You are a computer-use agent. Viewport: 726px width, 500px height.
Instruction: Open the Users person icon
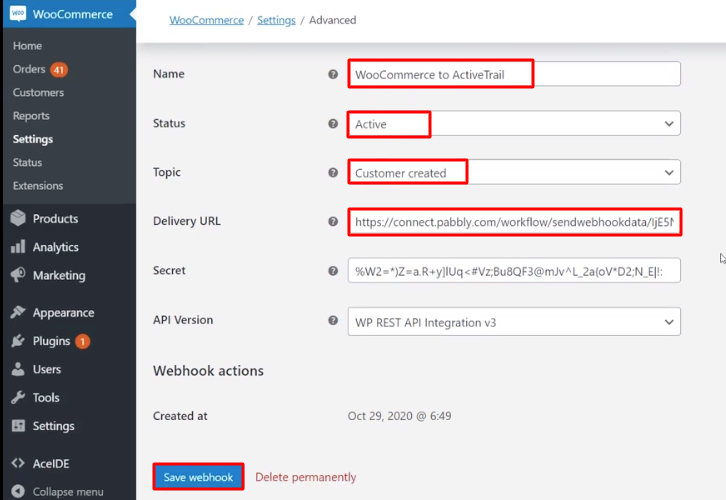(x=18, y=369)
